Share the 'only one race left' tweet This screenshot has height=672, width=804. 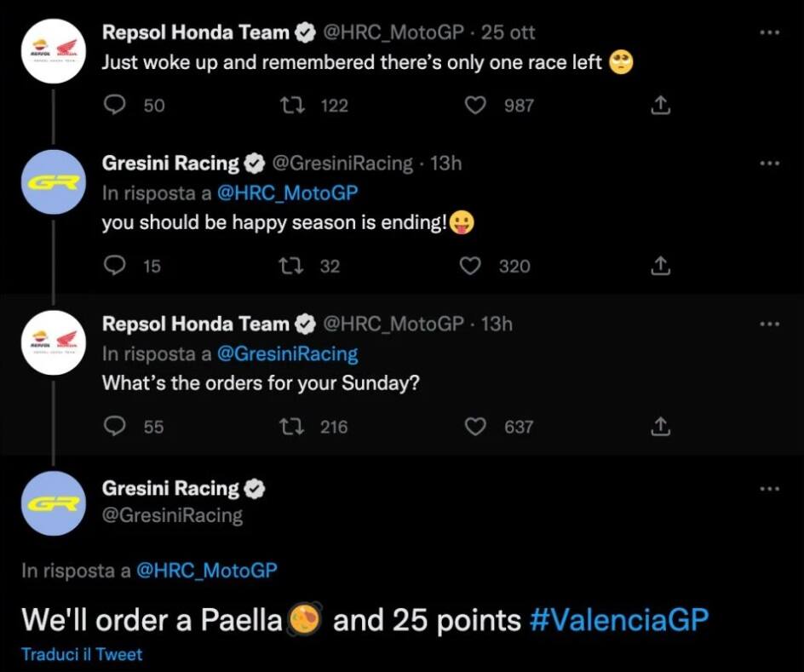pyautogui.click(x=660, y=105)
